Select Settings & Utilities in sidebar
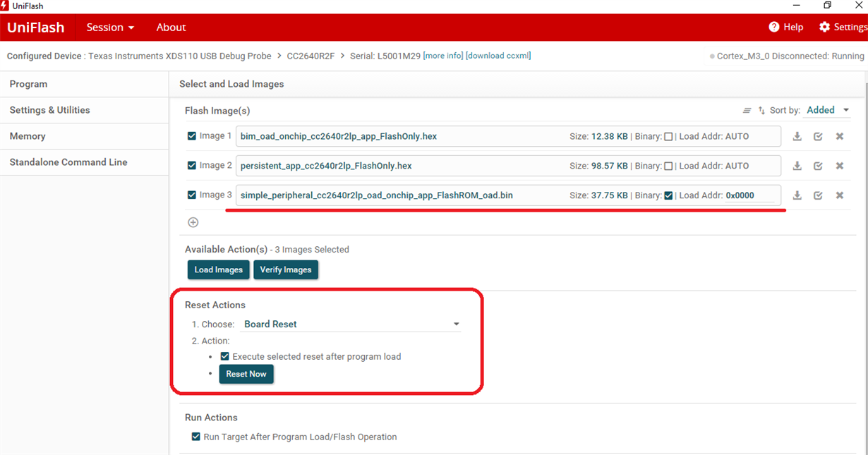 (x=85, y=110)
